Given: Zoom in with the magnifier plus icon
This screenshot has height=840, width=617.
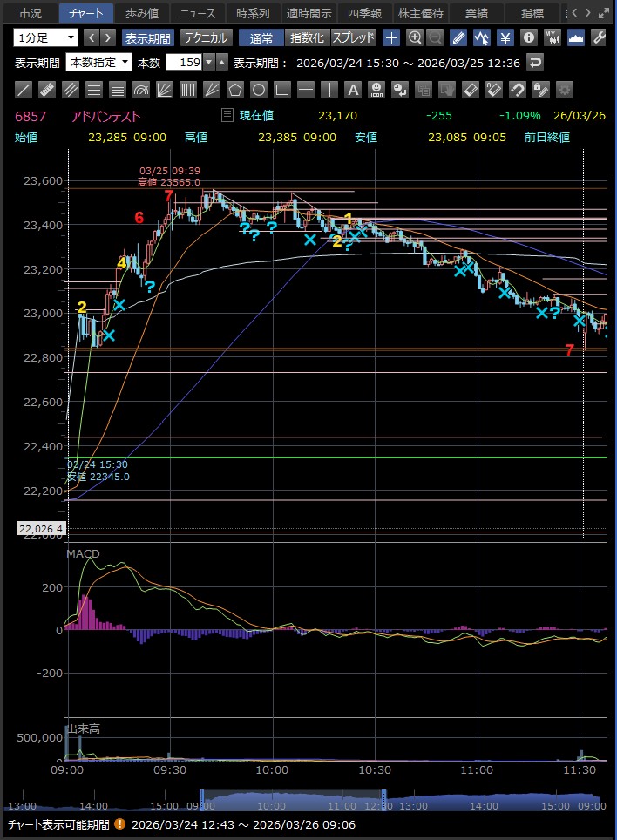Looking at the screenshot, I should coord(415,37).
